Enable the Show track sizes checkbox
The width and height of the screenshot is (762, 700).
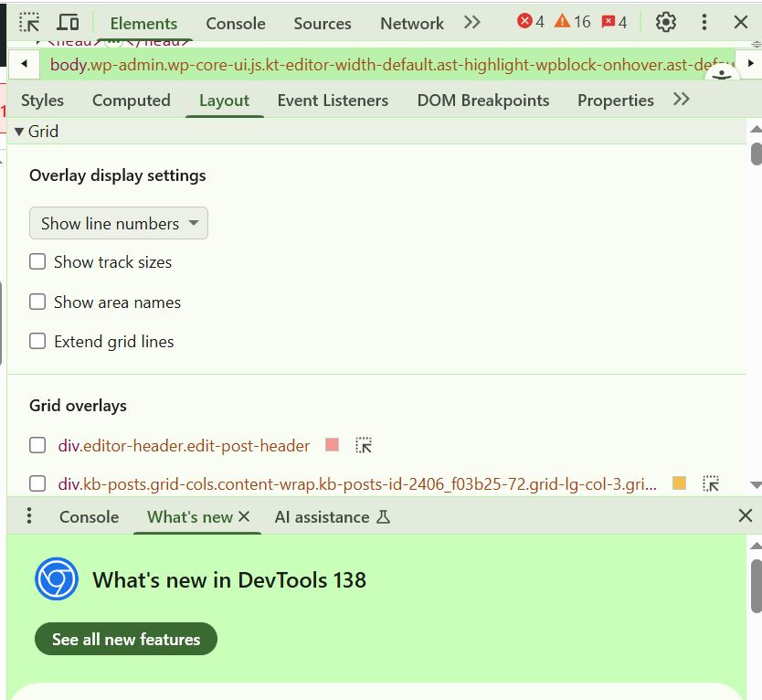37,261
